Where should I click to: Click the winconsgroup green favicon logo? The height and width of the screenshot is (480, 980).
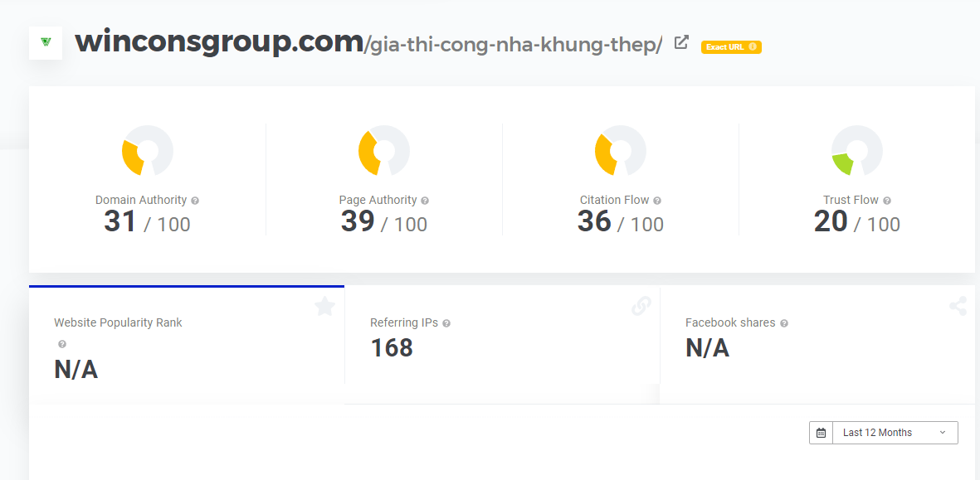point(46,42)
